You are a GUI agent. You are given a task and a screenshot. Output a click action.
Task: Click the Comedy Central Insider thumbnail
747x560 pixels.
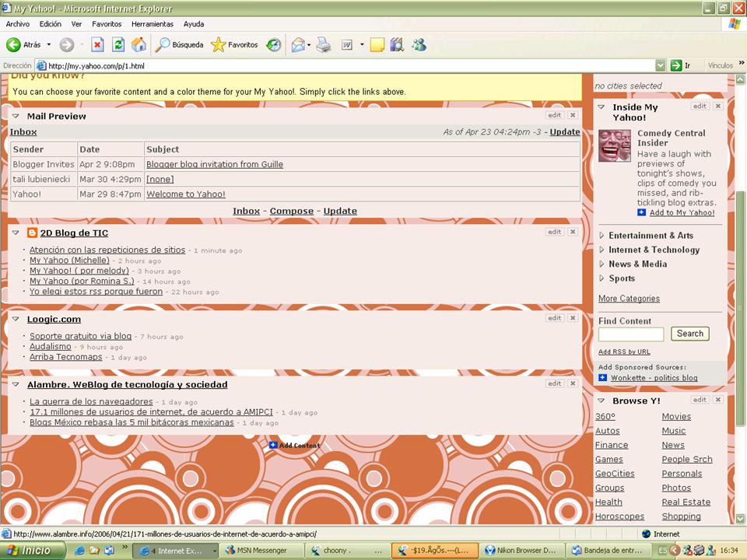pos(615,145)
